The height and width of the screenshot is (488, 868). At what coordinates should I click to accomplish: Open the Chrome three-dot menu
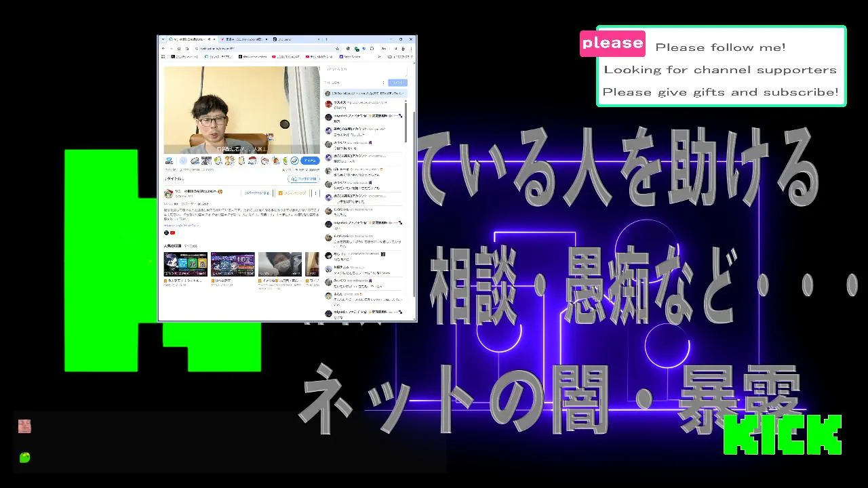click(x=411, y=49)
